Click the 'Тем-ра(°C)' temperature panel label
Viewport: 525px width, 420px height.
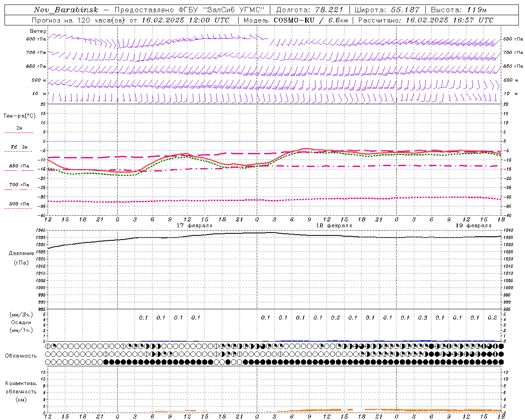click(19, 116)
